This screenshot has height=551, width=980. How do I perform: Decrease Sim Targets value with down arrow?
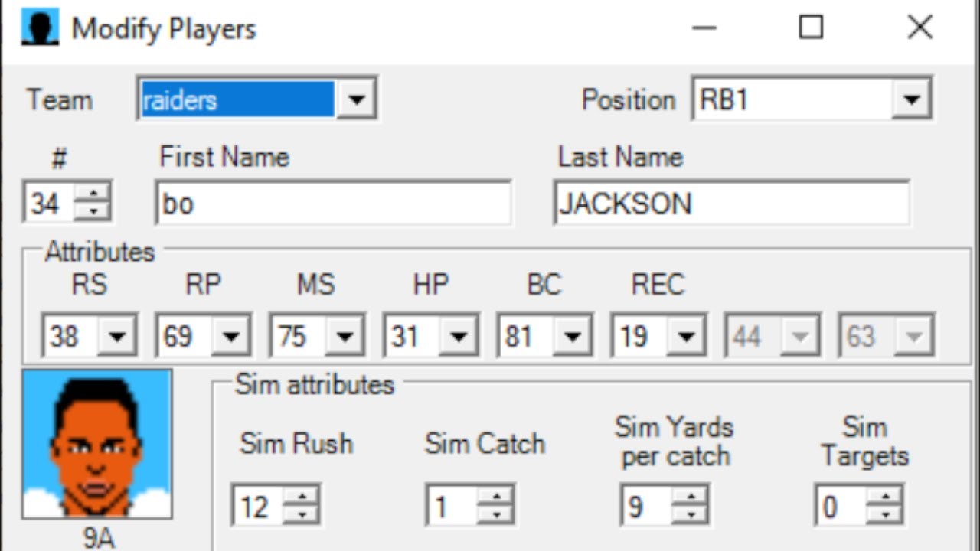click(885, 515)
